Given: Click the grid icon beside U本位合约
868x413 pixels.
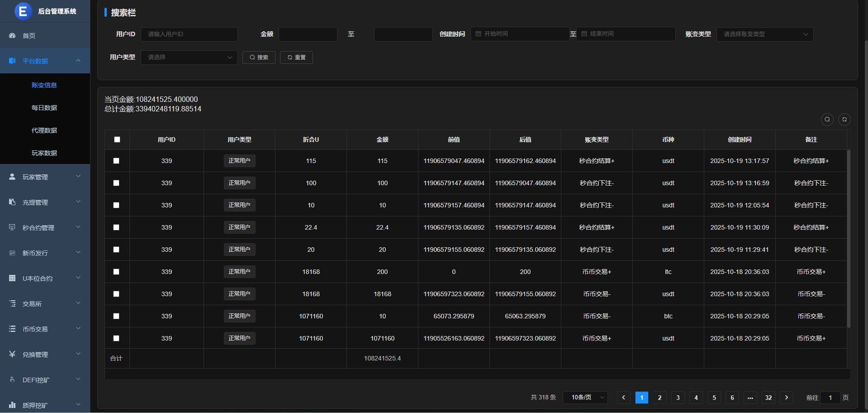Looking at the screenshot, I should tap(12, 278).
